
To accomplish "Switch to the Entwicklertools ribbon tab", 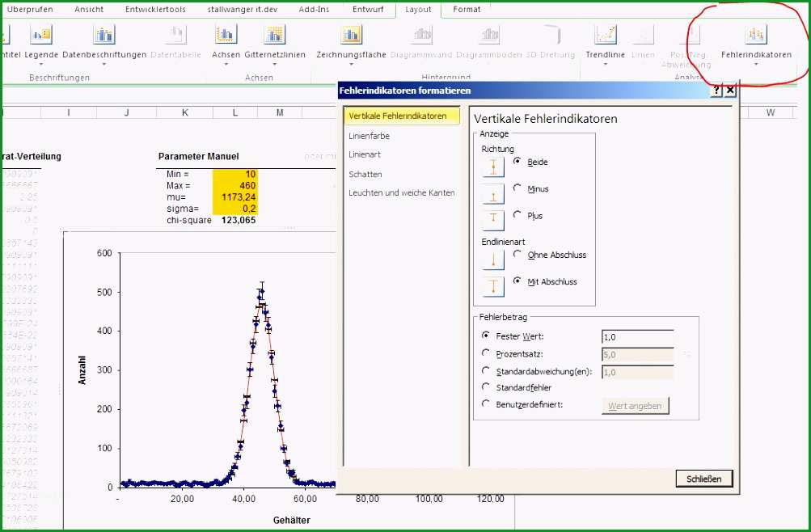I will pyautogui.click(x=155, y=10).
